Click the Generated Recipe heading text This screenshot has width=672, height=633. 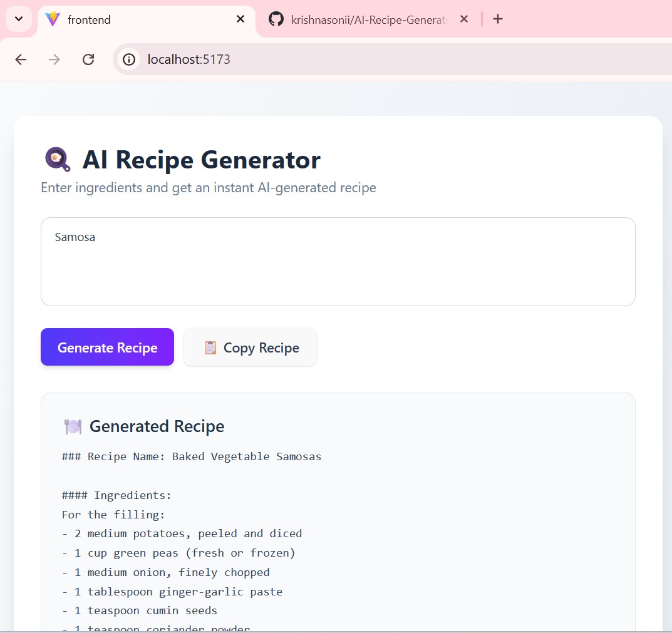pyautogui.click(x=157, y=426)
